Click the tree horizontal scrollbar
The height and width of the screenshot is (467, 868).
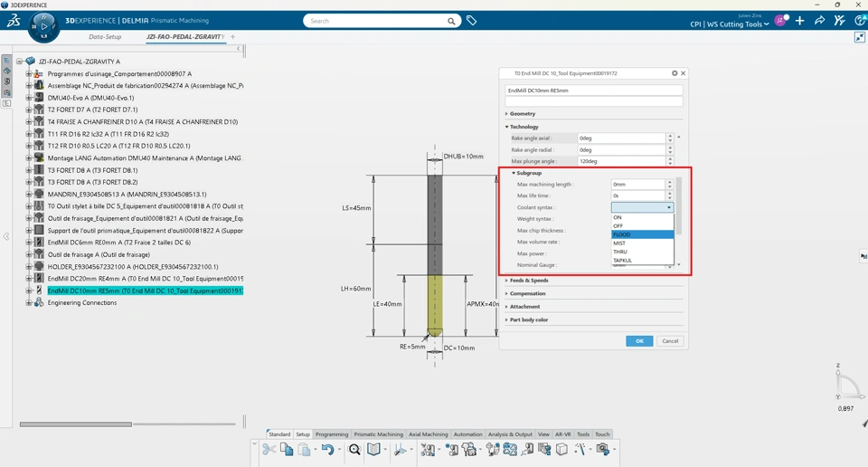coord(76,424)
